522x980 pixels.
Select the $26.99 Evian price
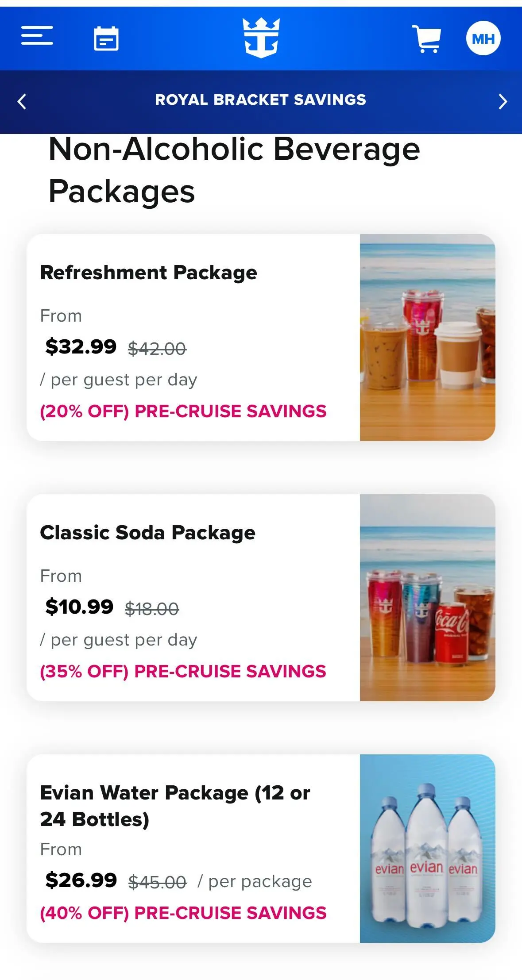tap(81, 880)
